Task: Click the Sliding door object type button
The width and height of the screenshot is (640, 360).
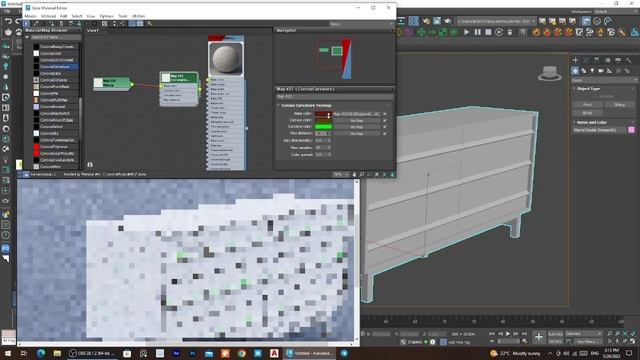Action: coord(619,104)
